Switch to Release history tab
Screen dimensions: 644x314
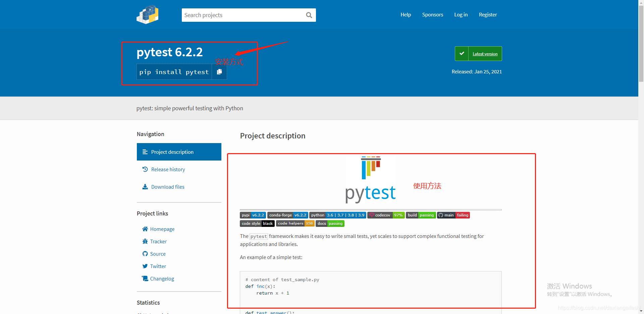tap(179, 169)
